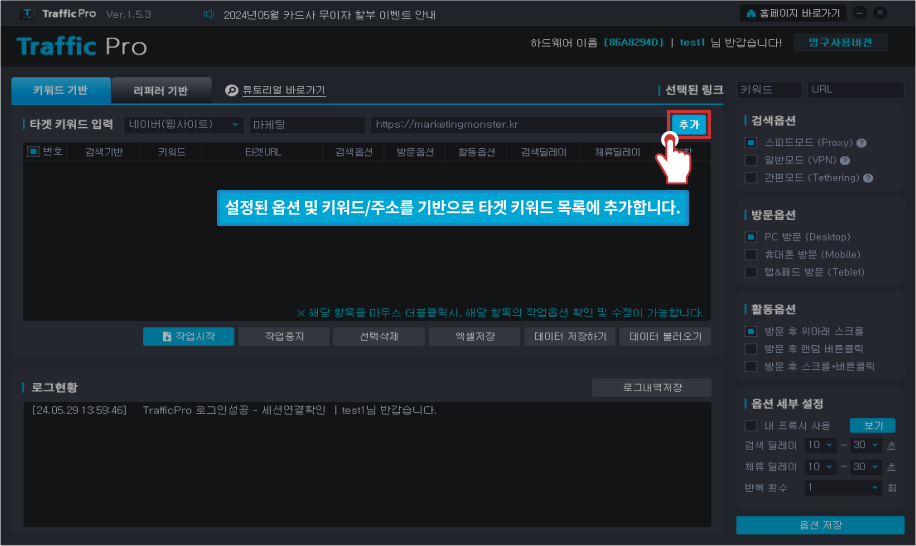Close the TrafficPro window
Image resolution: width=916 pixels, height=546 pixels.
(x=880, y=13)
